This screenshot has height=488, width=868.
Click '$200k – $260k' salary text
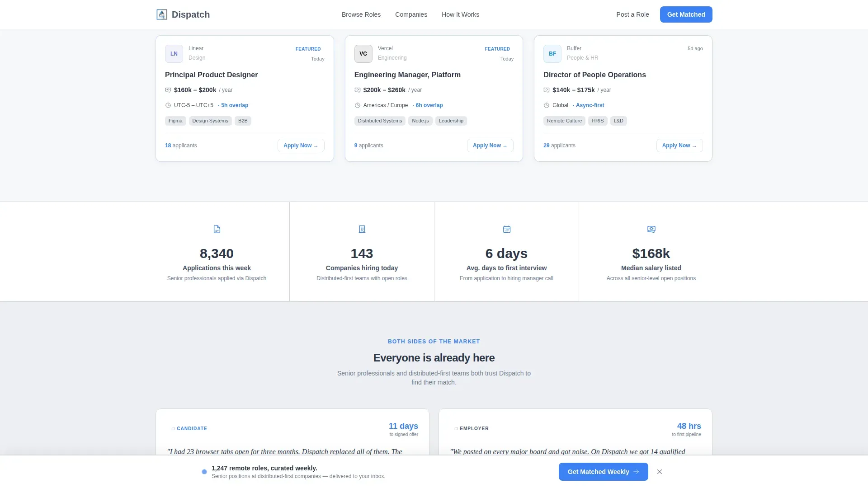(384, 90)
